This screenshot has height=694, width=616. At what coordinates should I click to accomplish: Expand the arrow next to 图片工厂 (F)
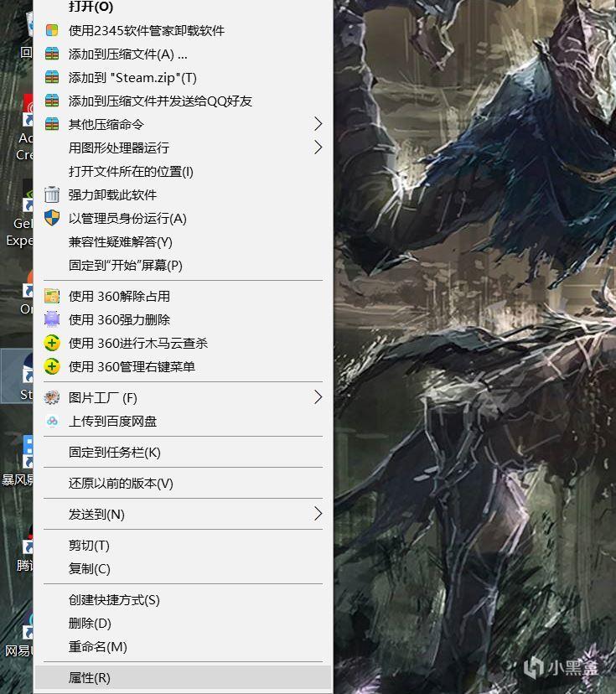pyautogui.click(x=318, y=397)
